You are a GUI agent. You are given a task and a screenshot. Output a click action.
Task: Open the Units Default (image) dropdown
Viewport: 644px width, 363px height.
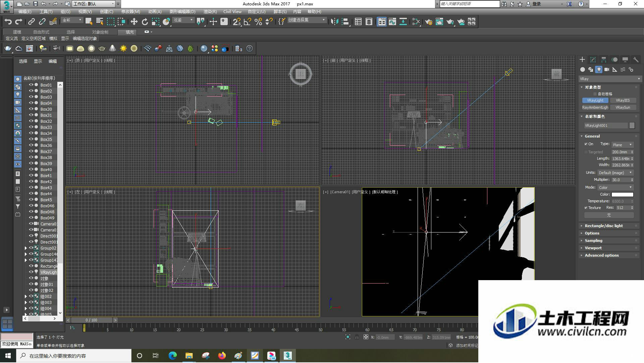pyautogui.click(x=615, y=173)
